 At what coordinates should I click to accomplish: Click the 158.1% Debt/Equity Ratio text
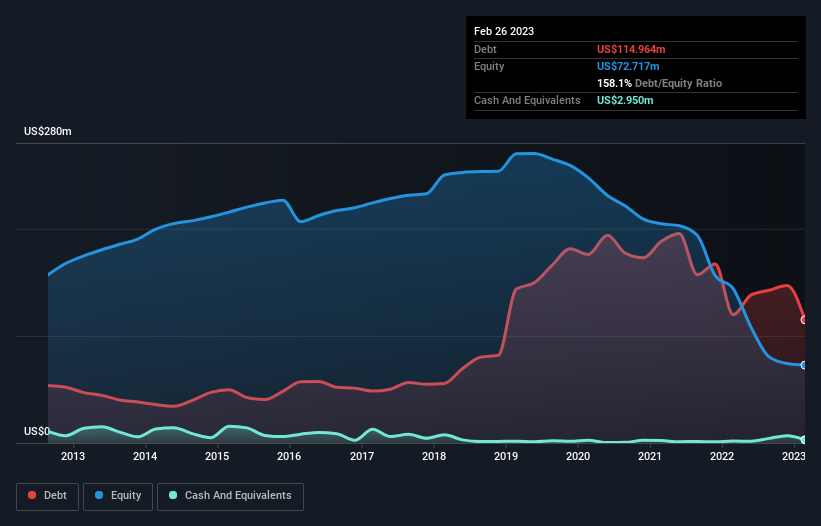(659, 83)
